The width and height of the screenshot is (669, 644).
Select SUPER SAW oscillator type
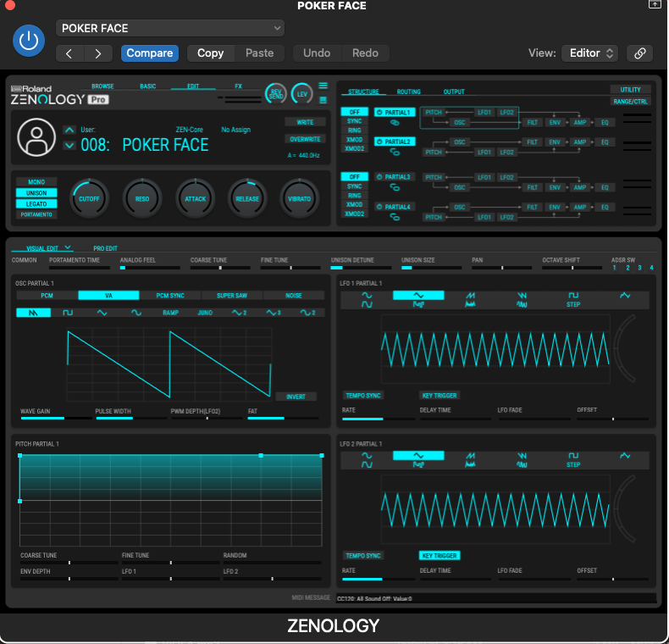point(232,296)
